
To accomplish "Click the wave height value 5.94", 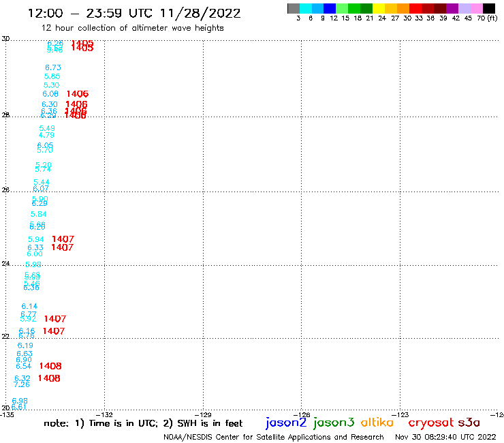I will pyautogui.click(x=36, y=239).
